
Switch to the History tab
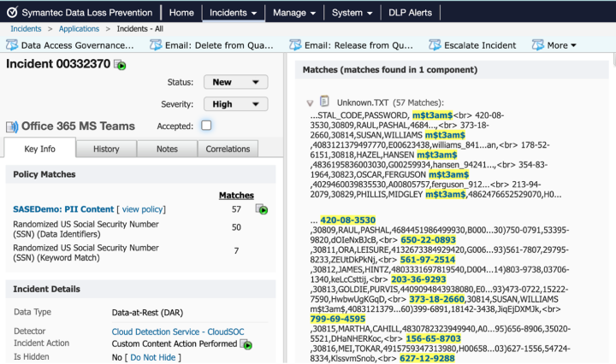106,149
